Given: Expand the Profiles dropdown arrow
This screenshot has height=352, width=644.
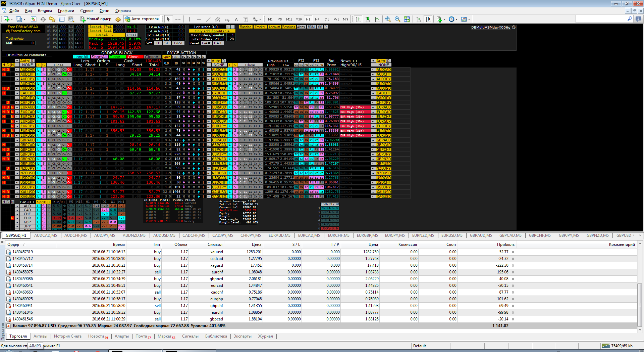Looking at the screenshot, I should point(24,19).
